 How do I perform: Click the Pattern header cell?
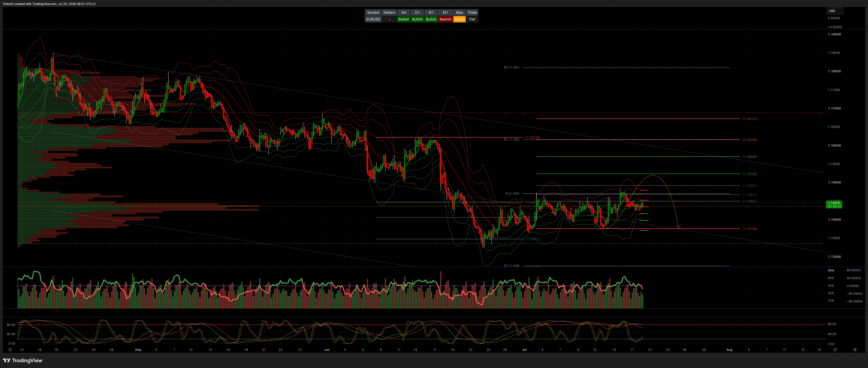[389, 12]
